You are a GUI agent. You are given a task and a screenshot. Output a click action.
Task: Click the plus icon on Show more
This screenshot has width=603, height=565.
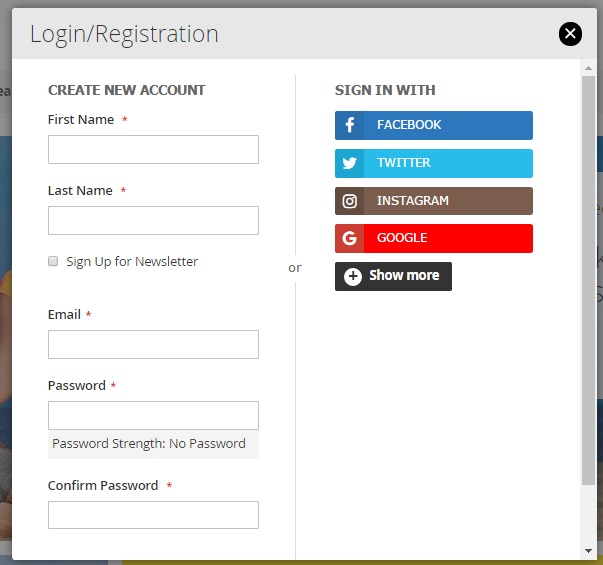[x=353, y=276]
